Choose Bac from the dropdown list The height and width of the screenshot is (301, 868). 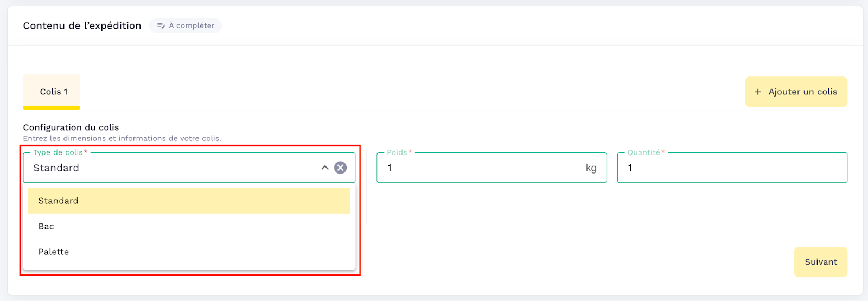(x=46, y=226)
